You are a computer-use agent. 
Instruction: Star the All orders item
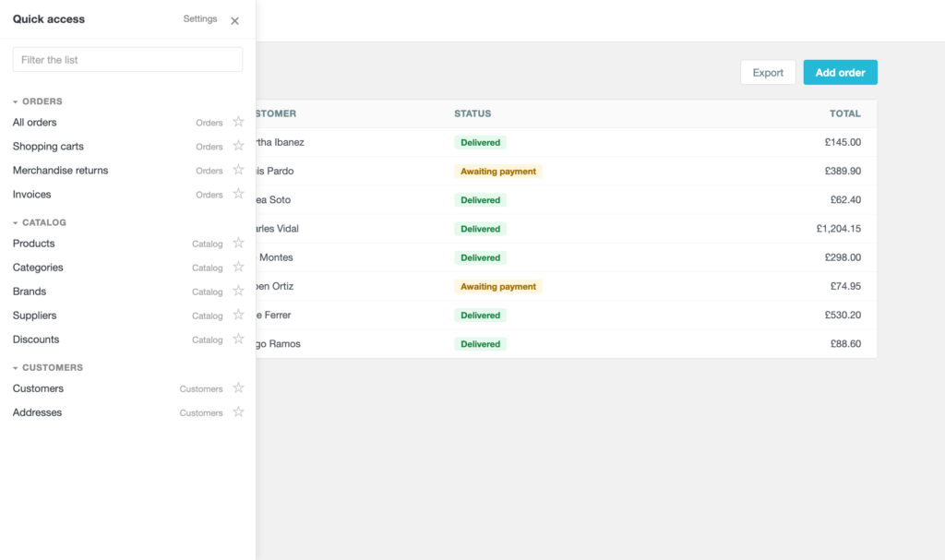click(239, 122)
